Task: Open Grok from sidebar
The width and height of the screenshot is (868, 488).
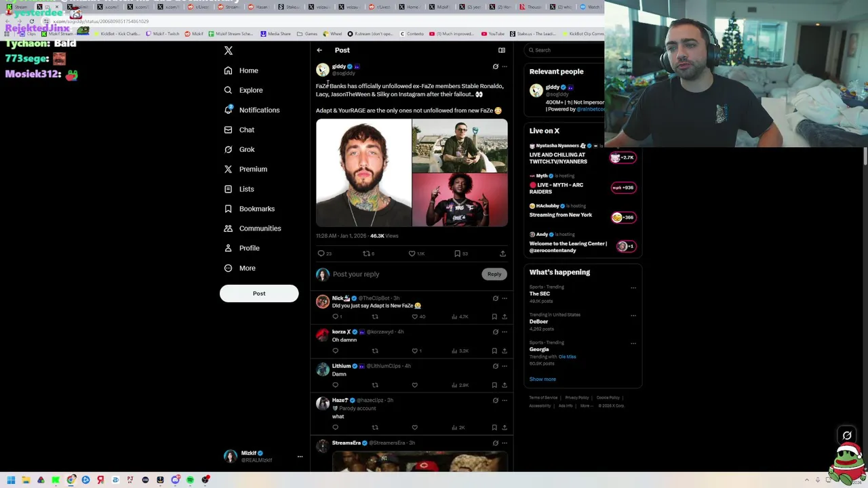Action: tap(239, 149)
